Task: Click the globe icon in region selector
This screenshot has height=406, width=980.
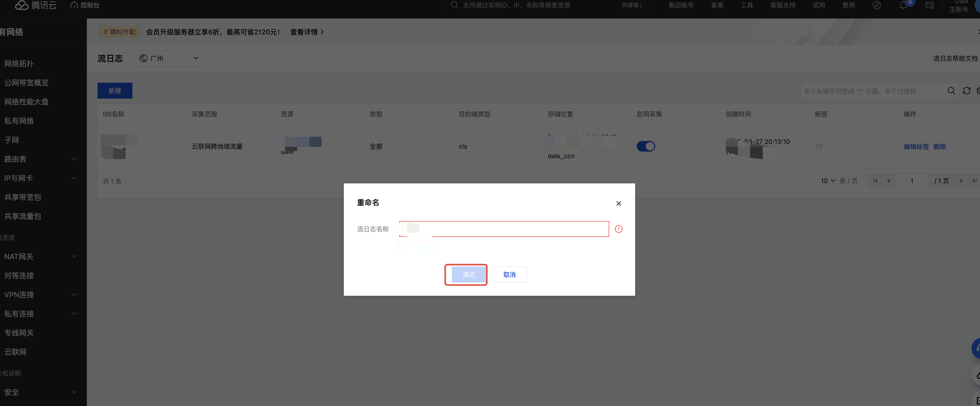Action: click(x=143, y=58)
